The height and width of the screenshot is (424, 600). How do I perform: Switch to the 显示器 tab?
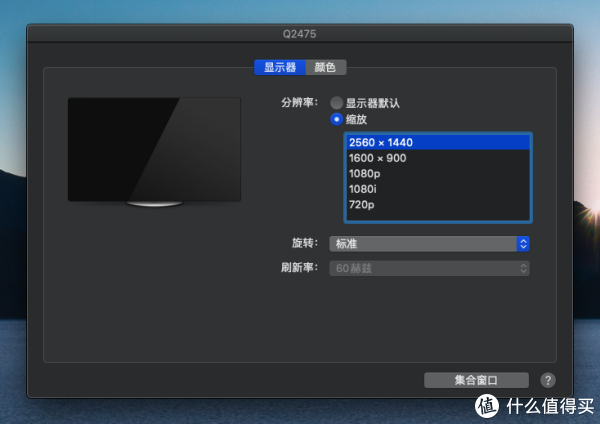[278, 67]
